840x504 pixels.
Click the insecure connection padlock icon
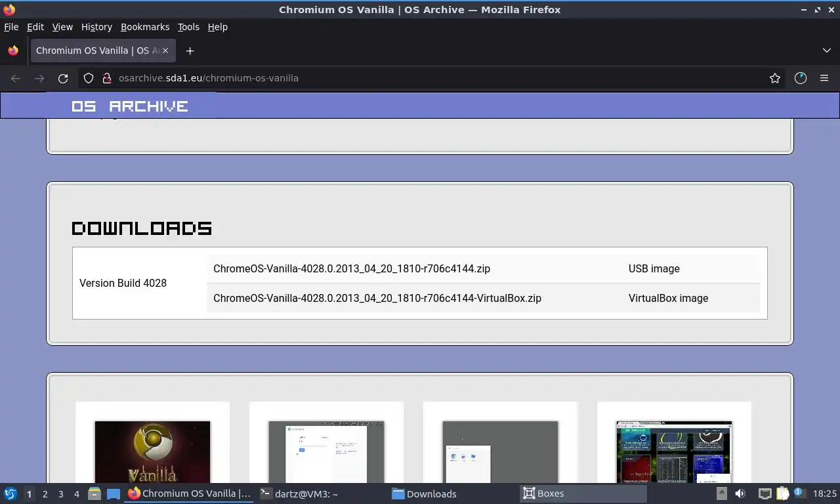click(x=107, y=78)
